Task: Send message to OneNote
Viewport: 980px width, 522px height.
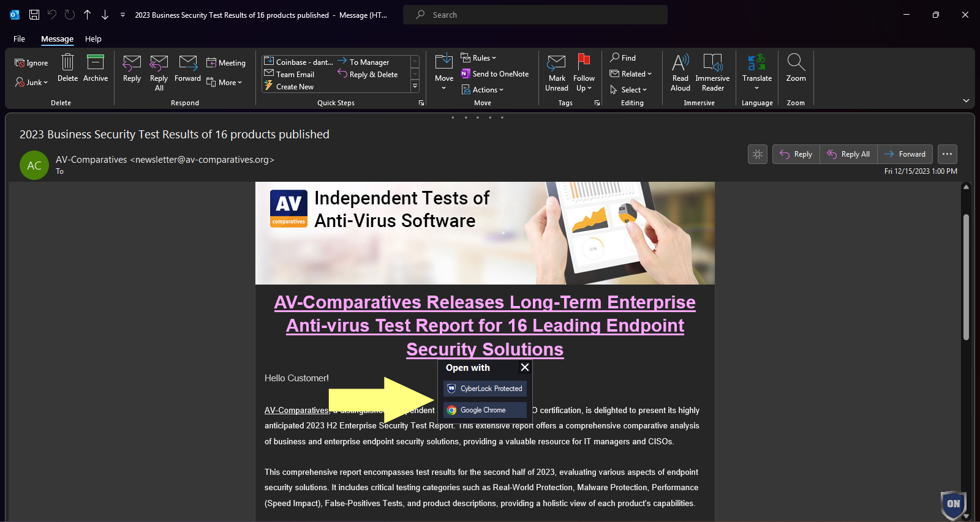Action: click(495, 74)
